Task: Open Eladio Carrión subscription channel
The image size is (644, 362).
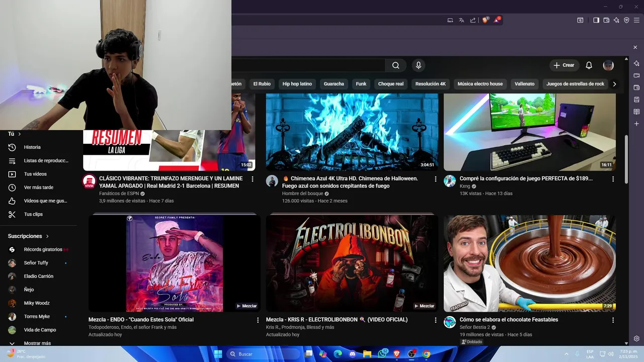Action: click(x=39, y=277)
